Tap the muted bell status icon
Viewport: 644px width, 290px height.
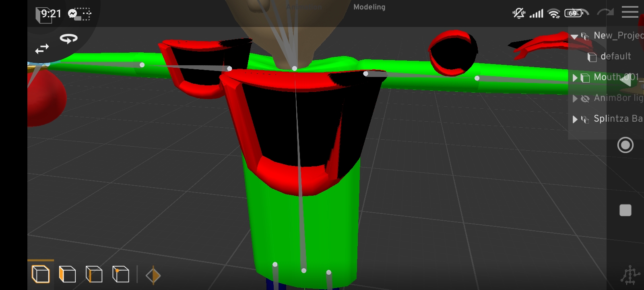point(519,13)
